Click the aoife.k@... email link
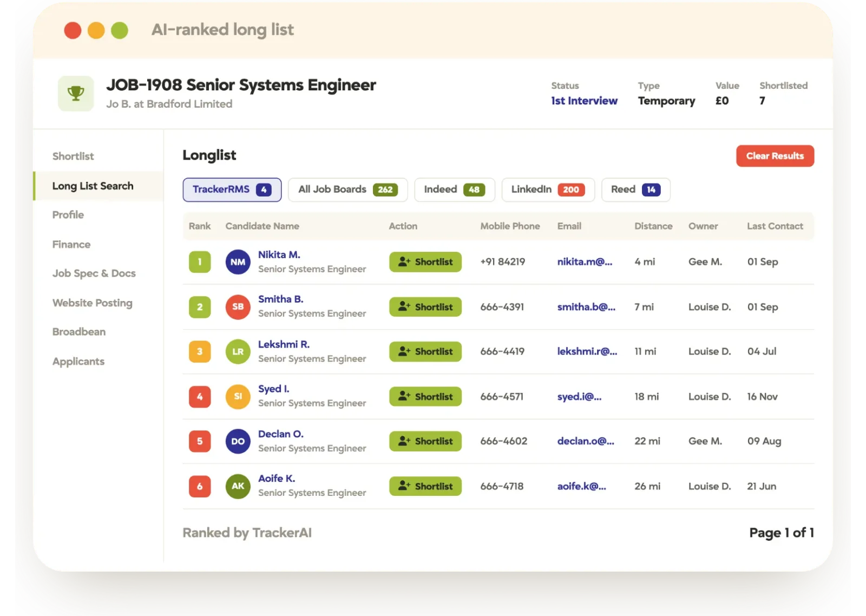The image size is (866, 616). (582, 486)
